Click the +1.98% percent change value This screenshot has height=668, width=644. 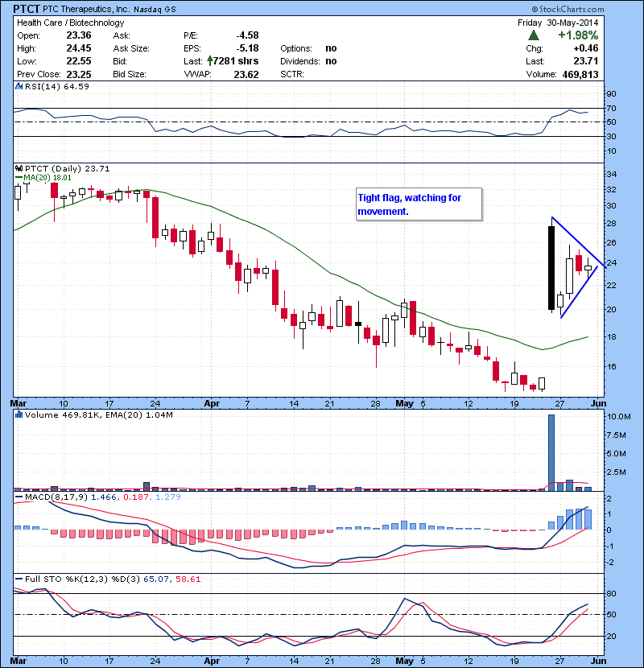[x=578, y=35]
